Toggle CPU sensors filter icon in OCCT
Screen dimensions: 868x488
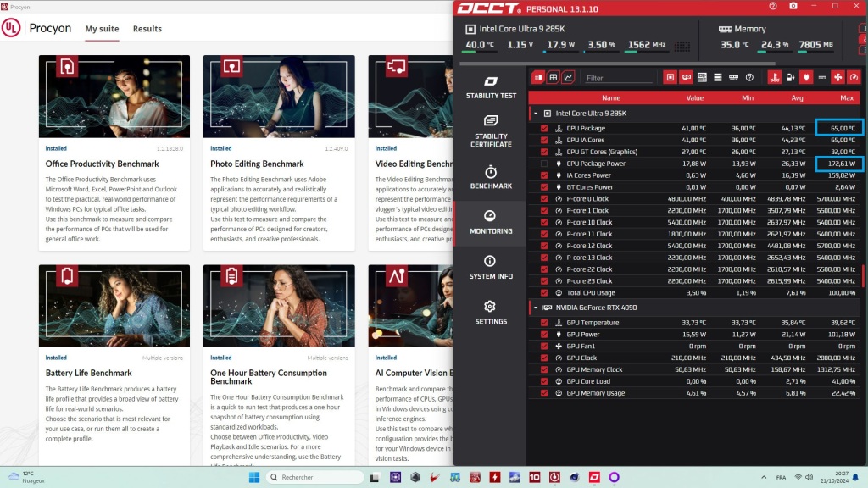pyautogui.click(x=670, y=77)
